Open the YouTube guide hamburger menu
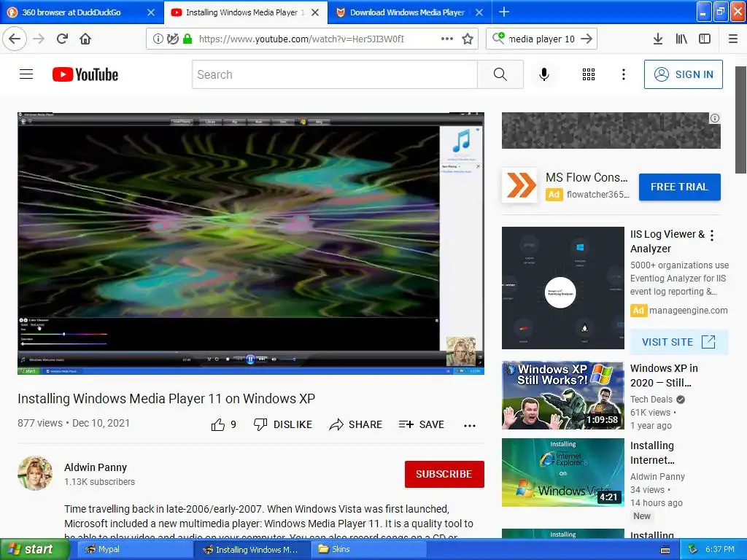This screenshot has width=747, height=560. coord(26,74)
